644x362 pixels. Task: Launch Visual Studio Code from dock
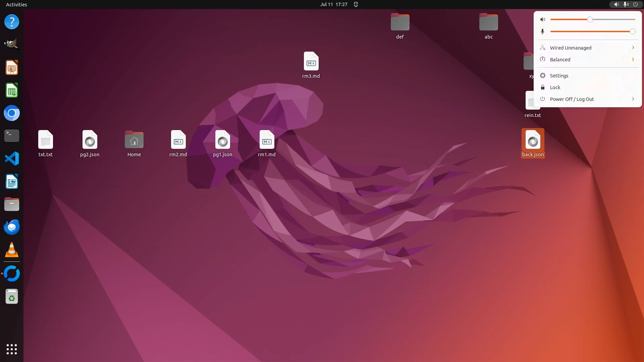11,159
